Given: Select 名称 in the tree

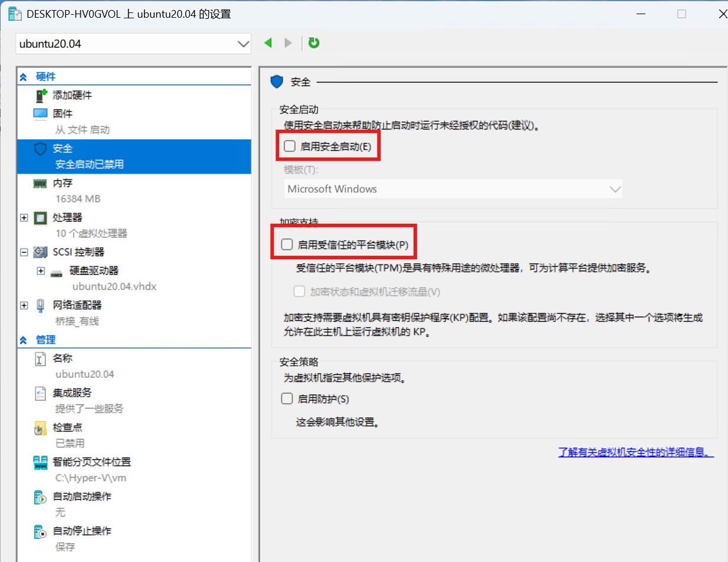Looking at the screenshot, I should [x=63, y=358].
